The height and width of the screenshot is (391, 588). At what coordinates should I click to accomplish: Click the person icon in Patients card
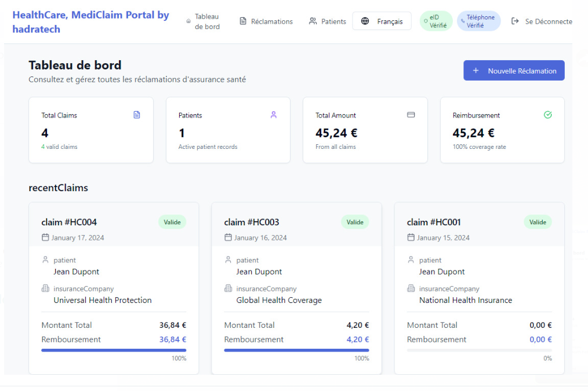pos(274,115)
